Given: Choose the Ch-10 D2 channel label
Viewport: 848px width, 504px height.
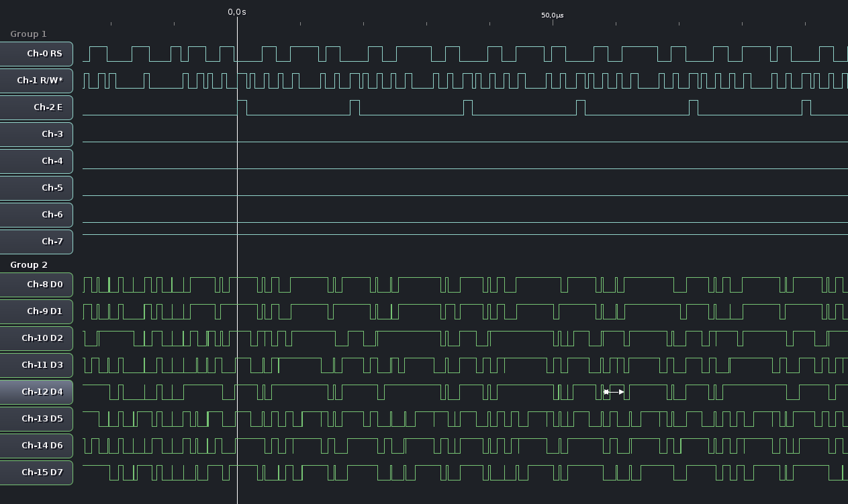Looking at the screenshot, I should (x=37, y=338).
